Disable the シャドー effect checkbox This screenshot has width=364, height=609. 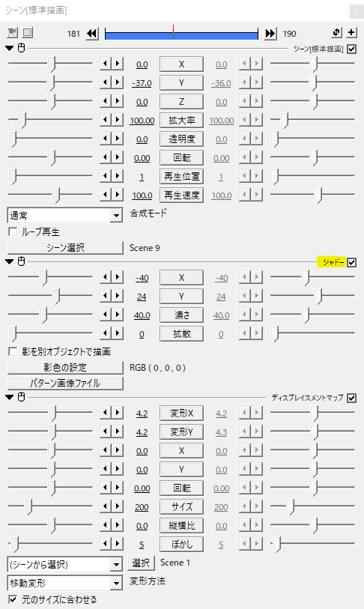tap(351, 263)
